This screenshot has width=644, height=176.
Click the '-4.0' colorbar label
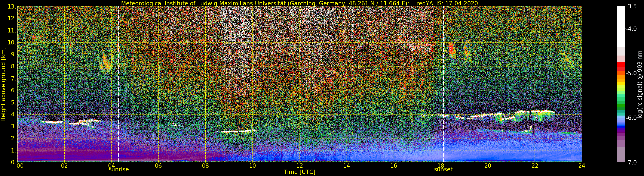point(631,29)
